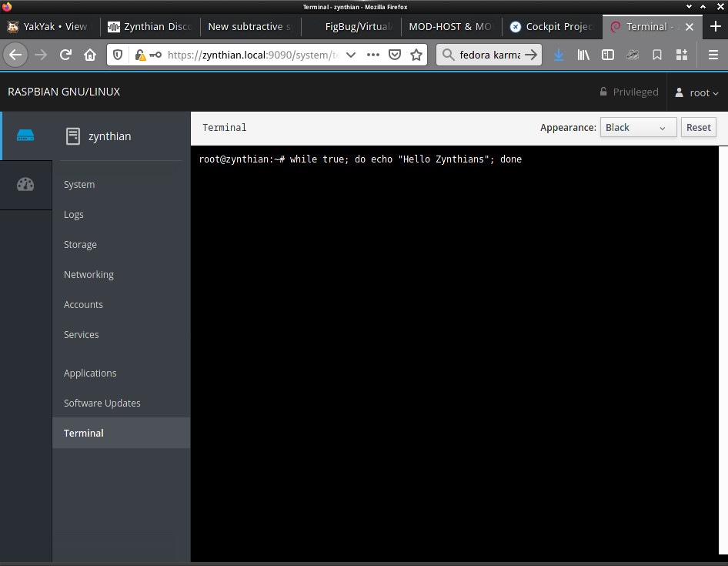The width and height of the screenshot is (728, 566).
Task: Click the terminal vertical scrollbar
Action: click(x=723, y=350)
